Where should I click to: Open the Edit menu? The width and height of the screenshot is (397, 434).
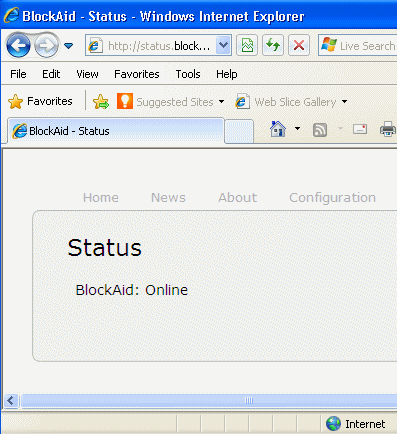point(51,74)
